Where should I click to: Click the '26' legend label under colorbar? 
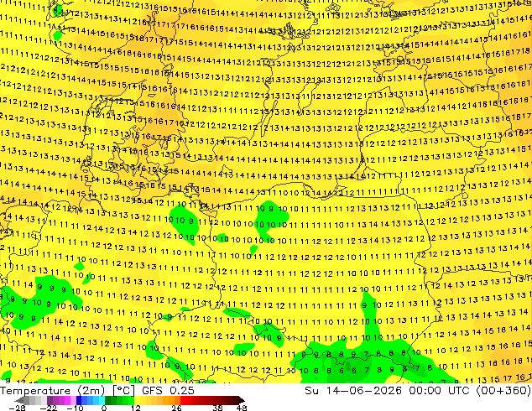176,408
